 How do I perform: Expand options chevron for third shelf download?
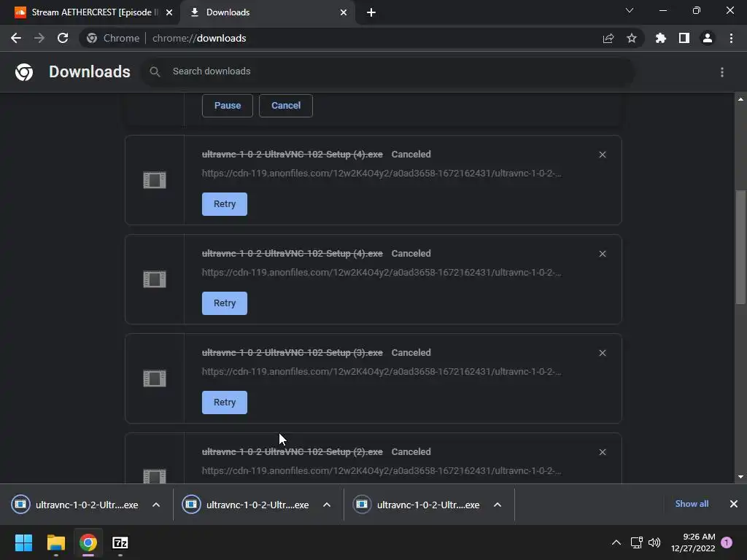(x=497, y=505)
